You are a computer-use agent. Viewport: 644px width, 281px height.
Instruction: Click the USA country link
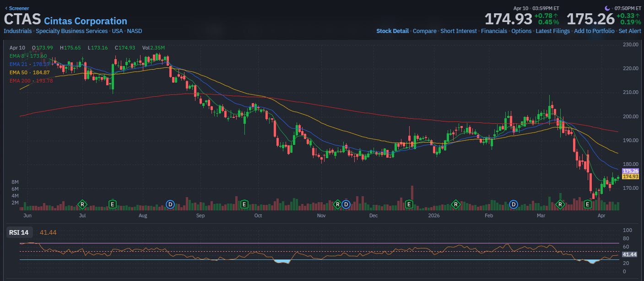click(x=118, y=31)
